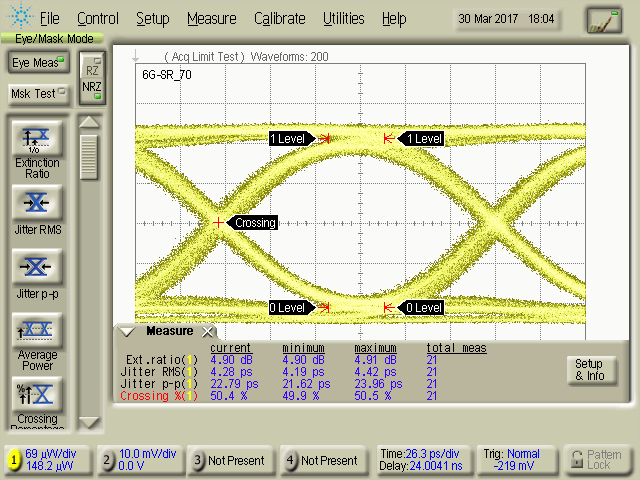Switch to the Msk Test tab
Image resolution: width=640 pixels, height=480 pixels.
[x=38, y=94]
